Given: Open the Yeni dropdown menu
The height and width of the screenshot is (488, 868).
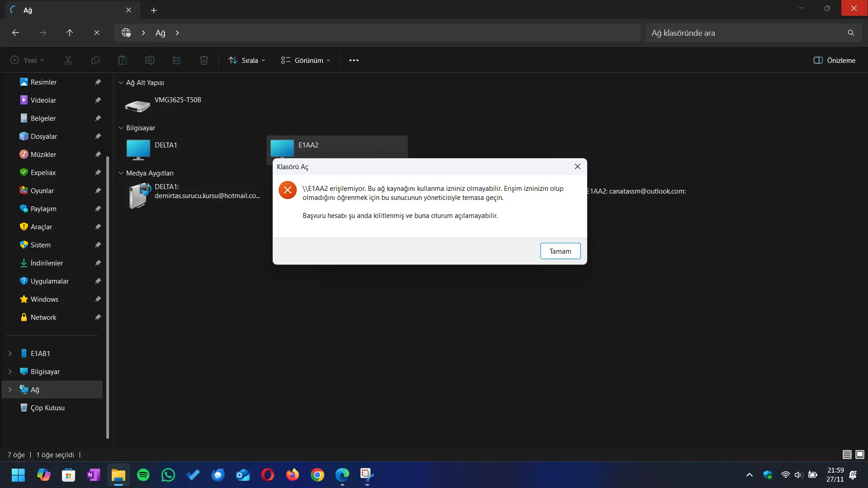Looking at the screenshot, I should point(27,60).
